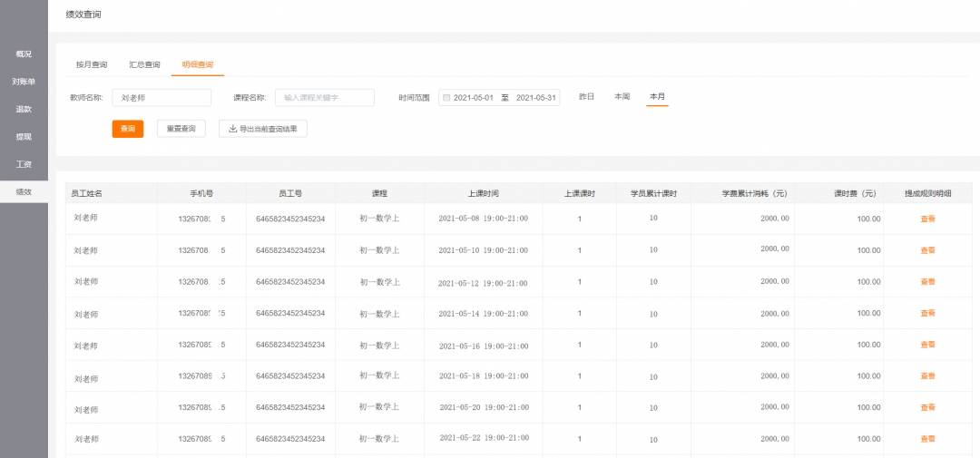Click the 教师名称 input containing 刘老师
The image size is (980, 458).
point(162,98)
